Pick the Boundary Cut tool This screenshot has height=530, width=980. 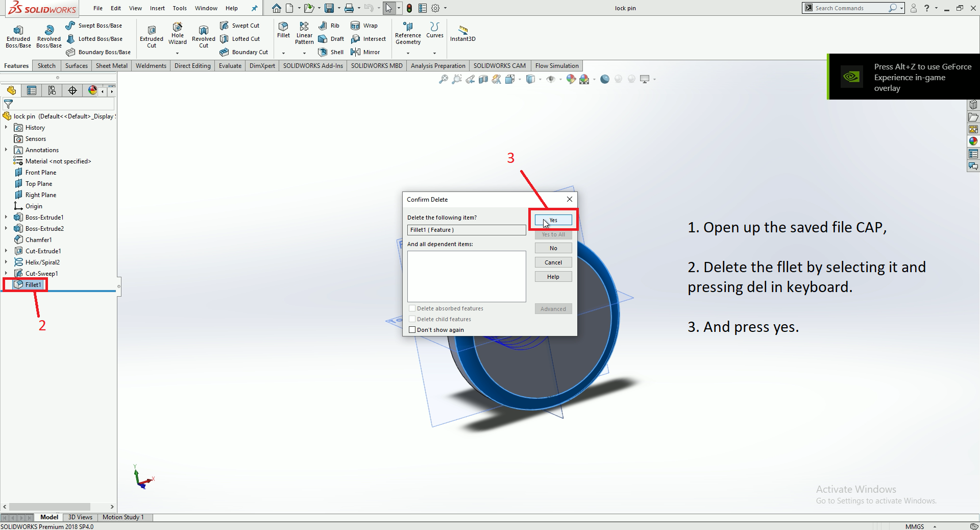[243, 52]
